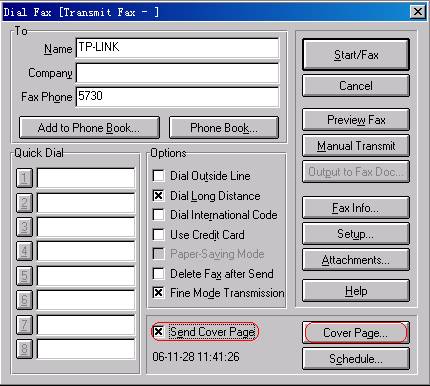Check Use Credit Card option
This screenshot has width=430, height=386.
pyautogui.click(x=158, y=234)
